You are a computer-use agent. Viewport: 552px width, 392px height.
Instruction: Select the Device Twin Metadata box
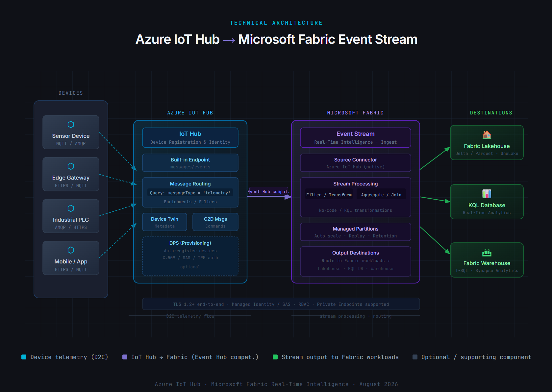[x=164, y=222]
